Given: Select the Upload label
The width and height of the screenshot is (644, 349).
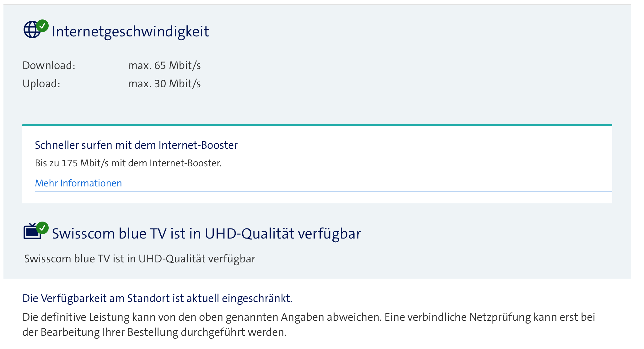Looking at the screenshot, I should tap(41, 83).
